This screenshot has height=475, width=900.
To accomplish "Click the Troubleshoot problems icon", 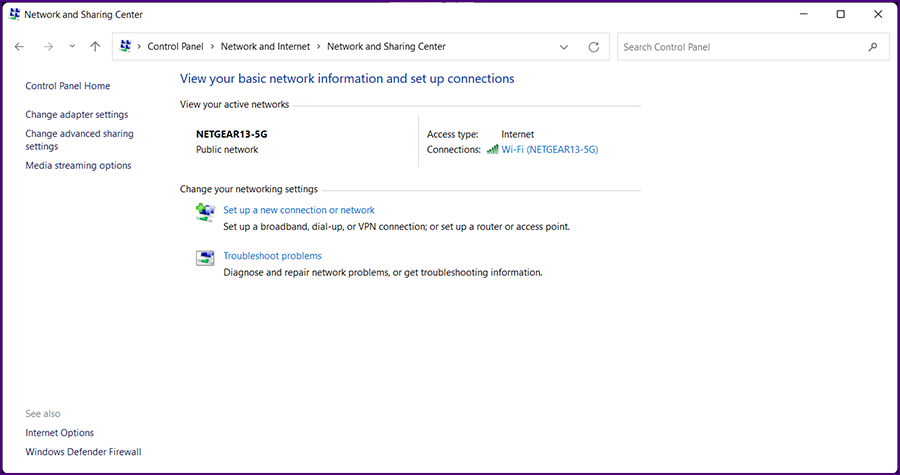I will (x=205, y=258).
